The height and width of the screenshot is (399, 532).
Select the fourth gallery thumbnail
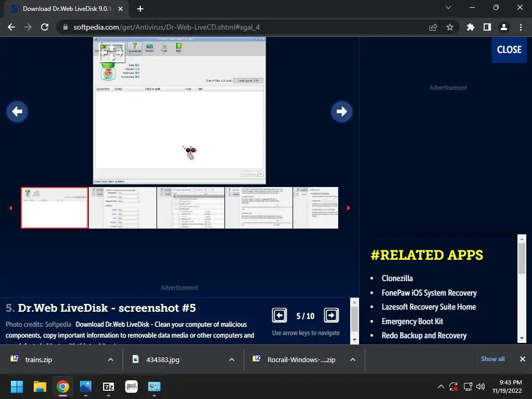coord(259,208)
